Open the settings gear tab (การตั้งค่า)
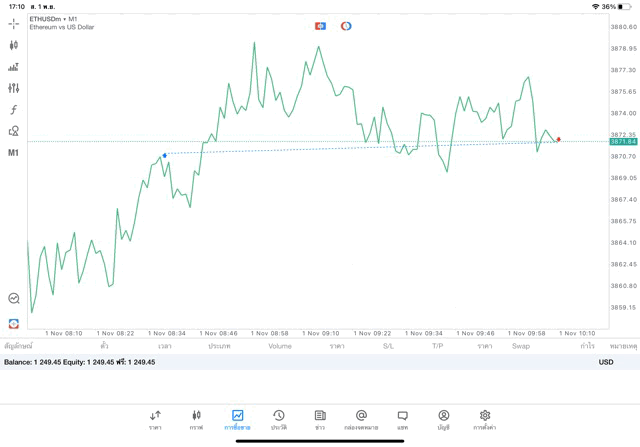Image resolution: width=640 pixels, height=447 pixels. [485, 419]
